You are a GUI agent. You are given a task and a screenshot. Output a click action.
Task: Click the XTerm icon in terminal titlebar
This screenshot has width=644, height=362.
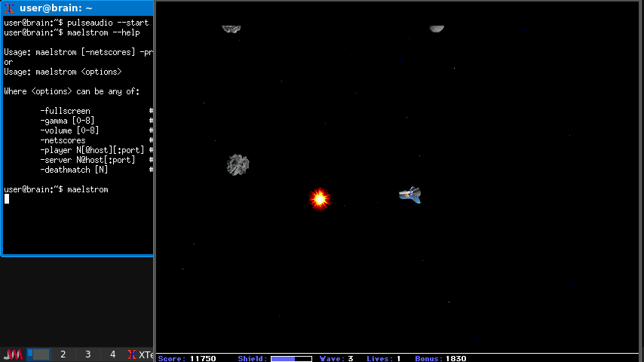(9, 8)
